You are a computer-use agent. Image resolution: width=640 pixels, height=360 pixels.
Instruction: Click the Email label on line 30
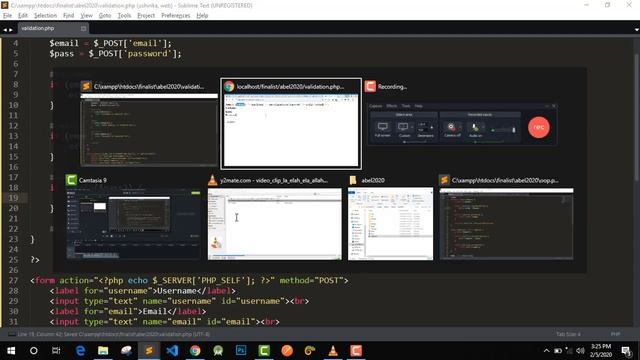128,311
